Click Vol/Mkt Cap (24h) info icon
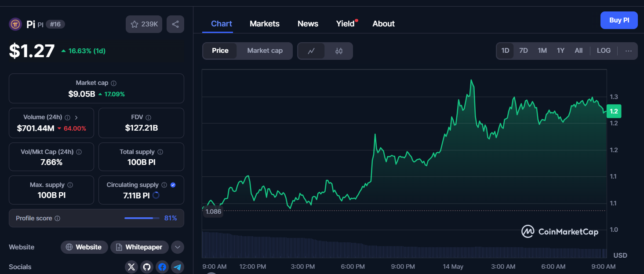Screen dimensions: 644x274 [x=79, y=152]
